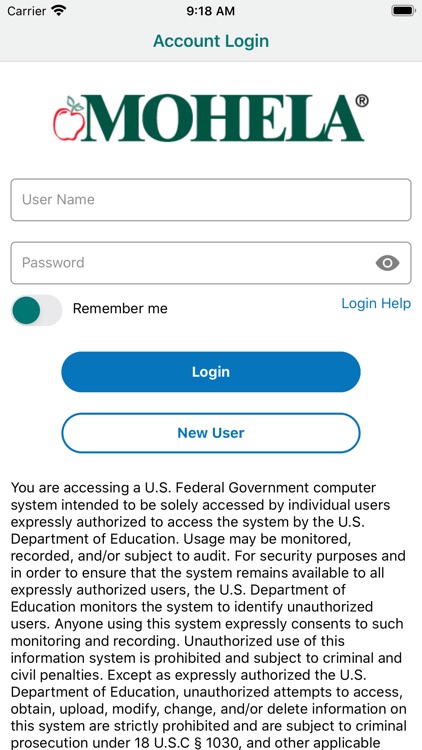The width and height of the screenshot is (422, 750).
Task: Show password using the eye icon
Action: 387,263
